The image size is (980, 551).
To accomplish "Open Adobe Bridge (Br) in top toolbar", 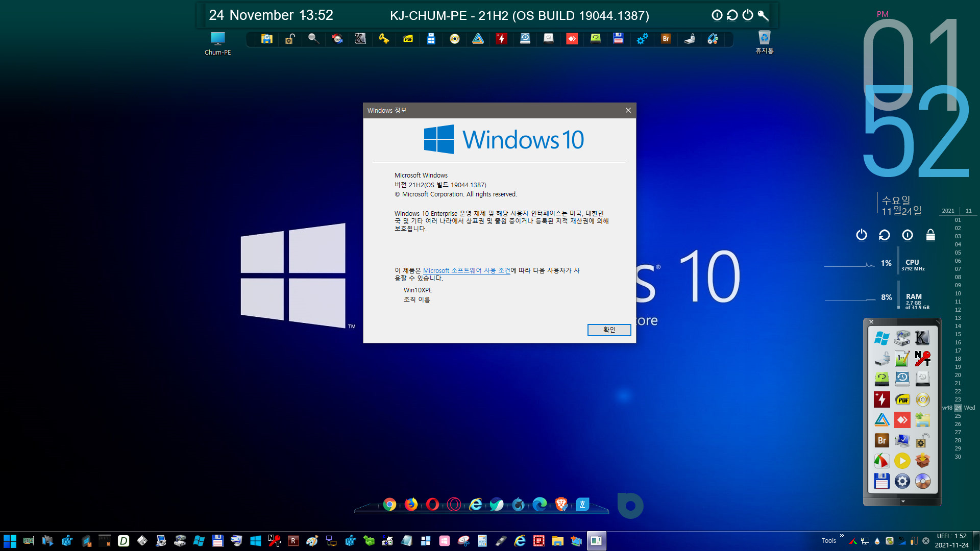I will point(666,39).
